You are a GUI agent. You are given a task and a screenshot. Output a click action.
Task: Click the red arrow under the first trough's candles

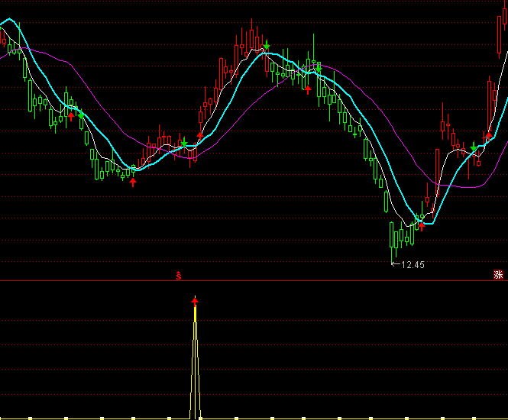pyautogui.click(x=133, y=182)
